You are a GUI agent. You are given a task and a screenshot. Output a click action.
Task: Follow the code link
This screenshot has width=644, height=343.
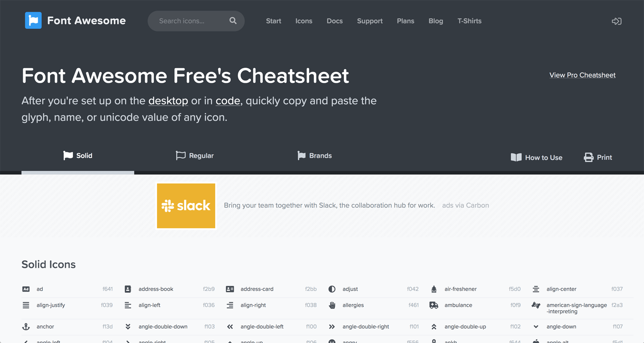pyautogui.click(x=228, y=101)
